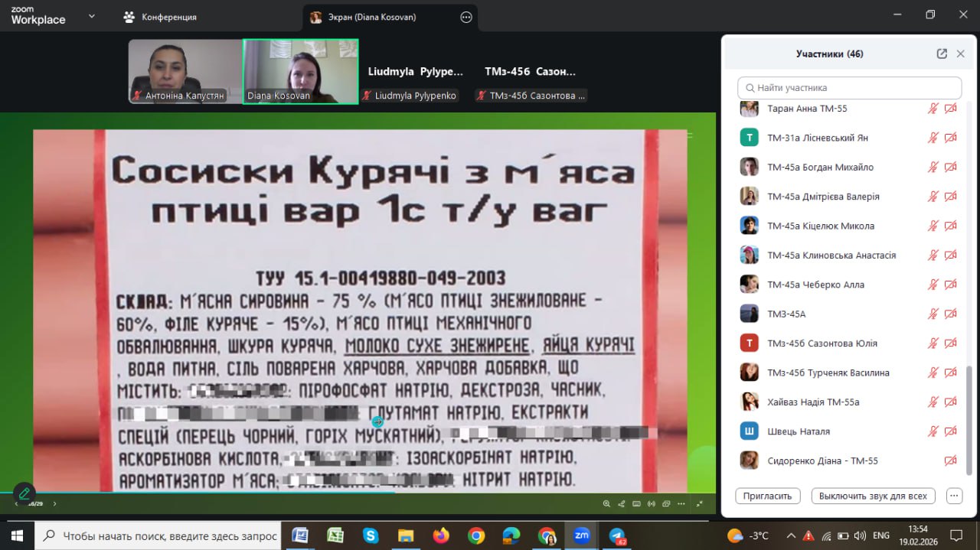The height and width of the screenshot is (550, 980).
Task: Open the three-dot options beside Экран (Diana Kosovan)
Action: 466,18
